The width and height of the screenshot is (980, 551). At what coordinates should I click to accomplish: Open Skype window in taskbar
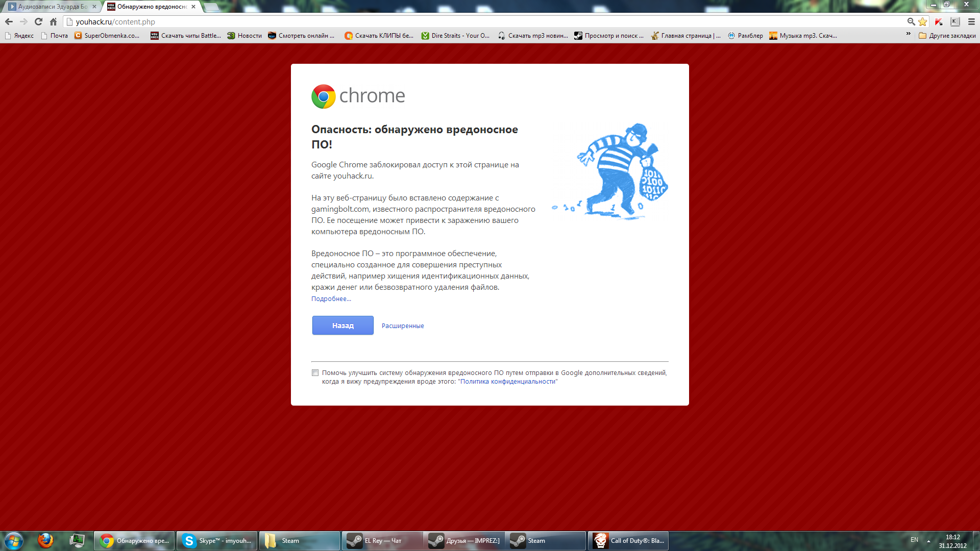[x=217, y=541]
